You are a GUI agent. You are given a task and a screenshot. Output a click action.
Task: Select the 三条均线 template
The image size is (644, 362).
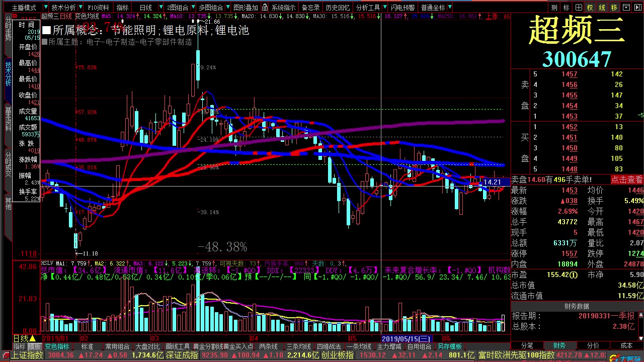[298, 346]
